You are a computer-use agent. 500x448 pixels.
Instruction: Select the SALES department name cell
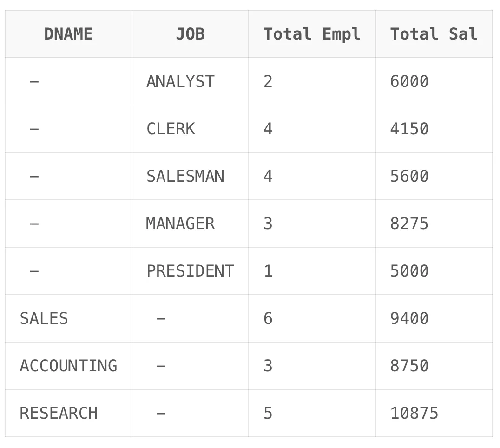(44, 319)
